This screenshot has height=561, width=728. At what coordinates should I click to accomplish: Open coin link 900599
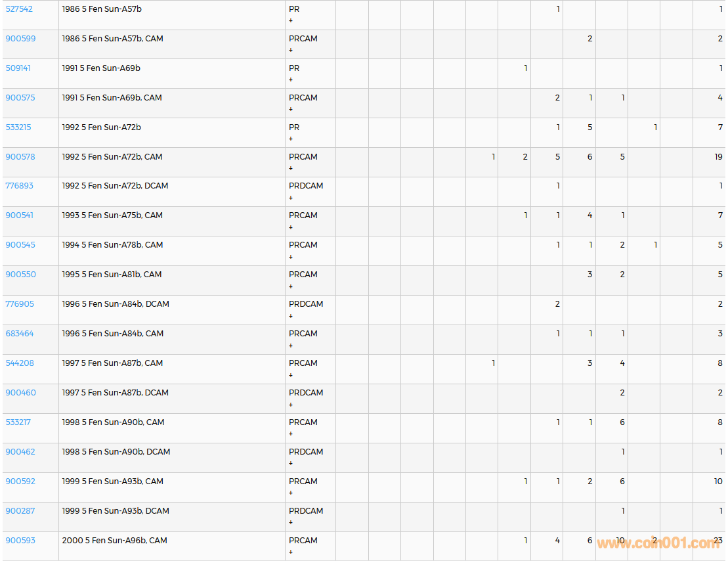(20, 39)
